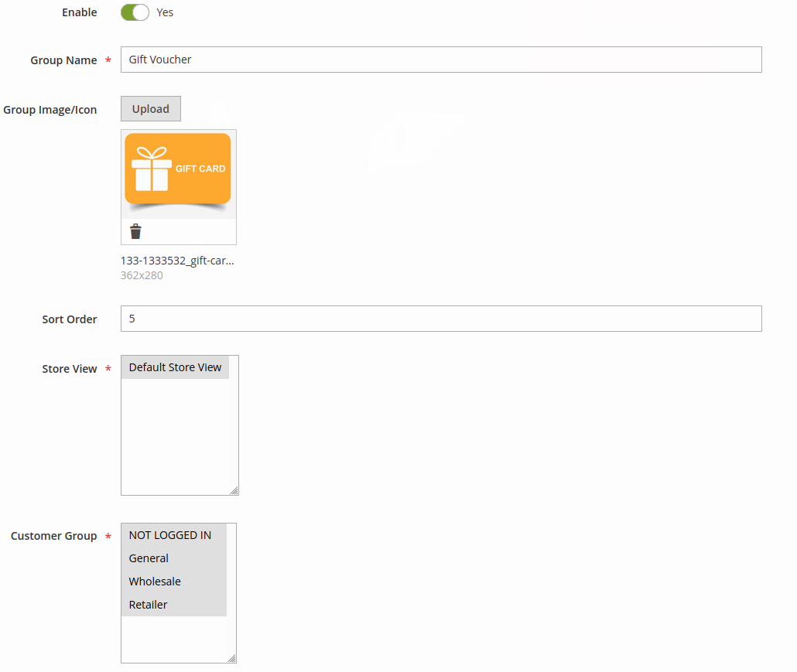
Task: Select Retailer customer group option
Action: click(x=148, y=605)
